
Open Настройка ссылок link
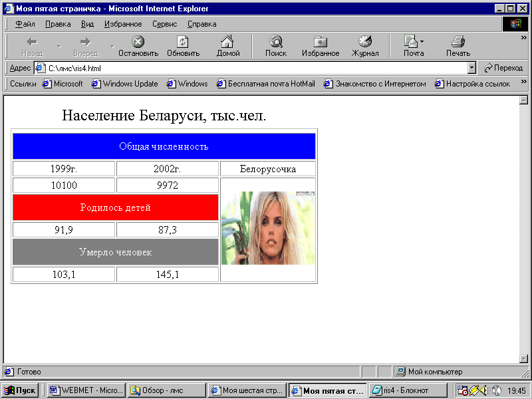(472, 84)
